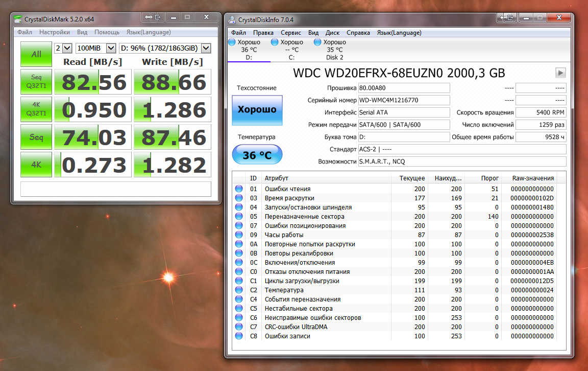588x371 pixels.
Task: Open Правка menu in CrystalDiskInfo
Action: (263, 33)
